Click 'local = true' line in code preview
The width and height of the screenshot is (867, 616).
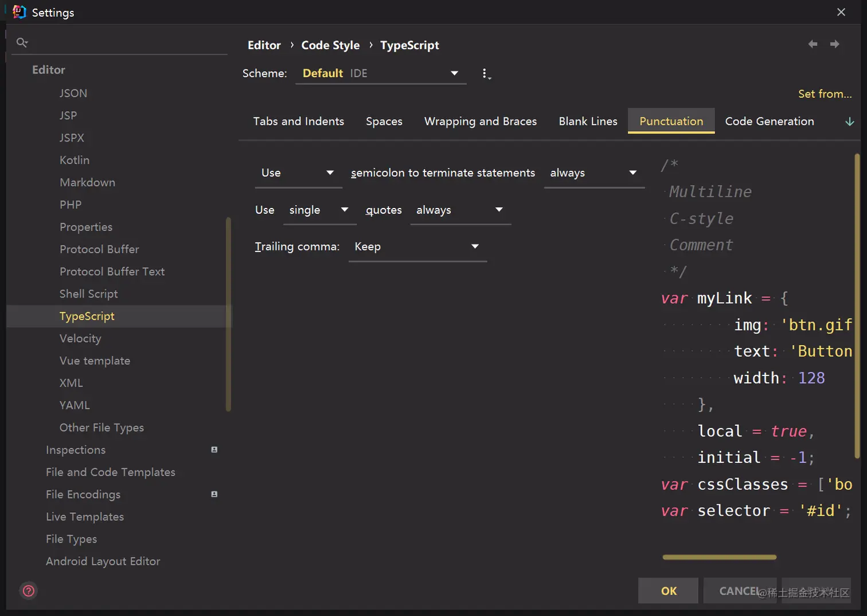[756, 431]
